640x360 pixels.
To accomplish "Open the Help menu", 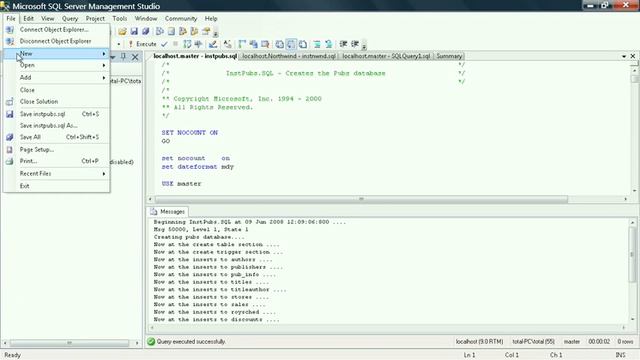I will [211, 18].
